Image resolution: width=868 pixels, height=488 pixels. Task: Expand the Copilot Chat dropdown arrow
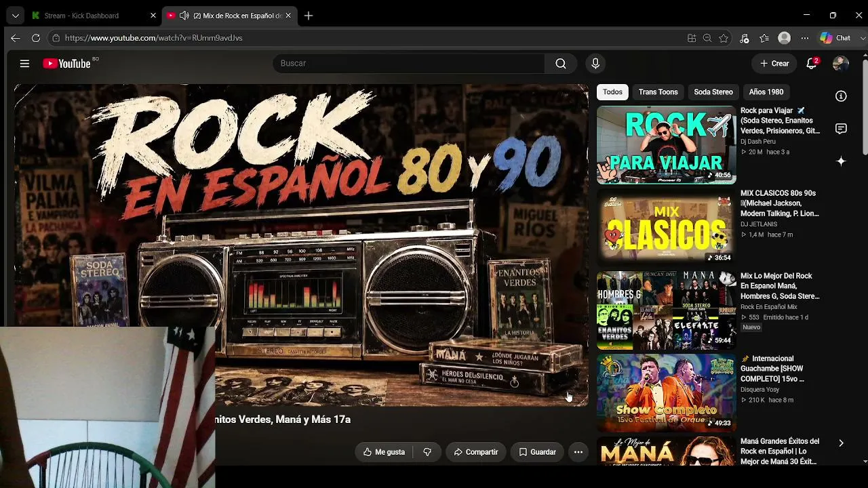point(863,38)
